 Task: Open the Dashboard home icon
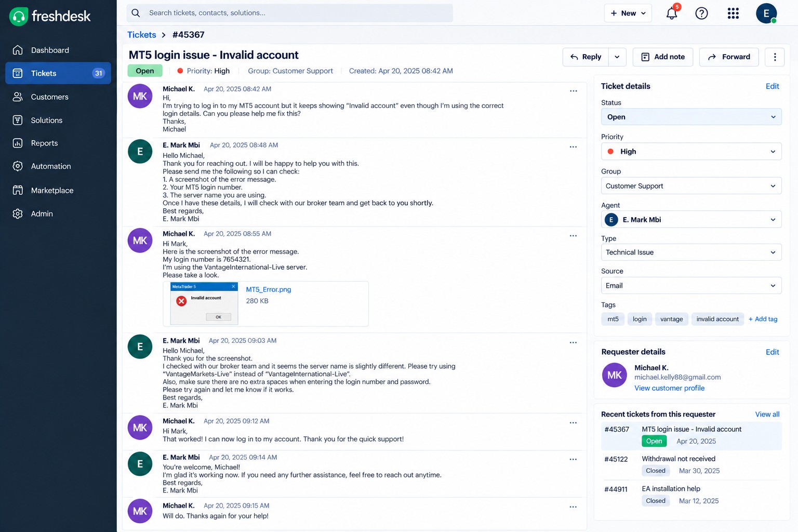pos(18,50)
